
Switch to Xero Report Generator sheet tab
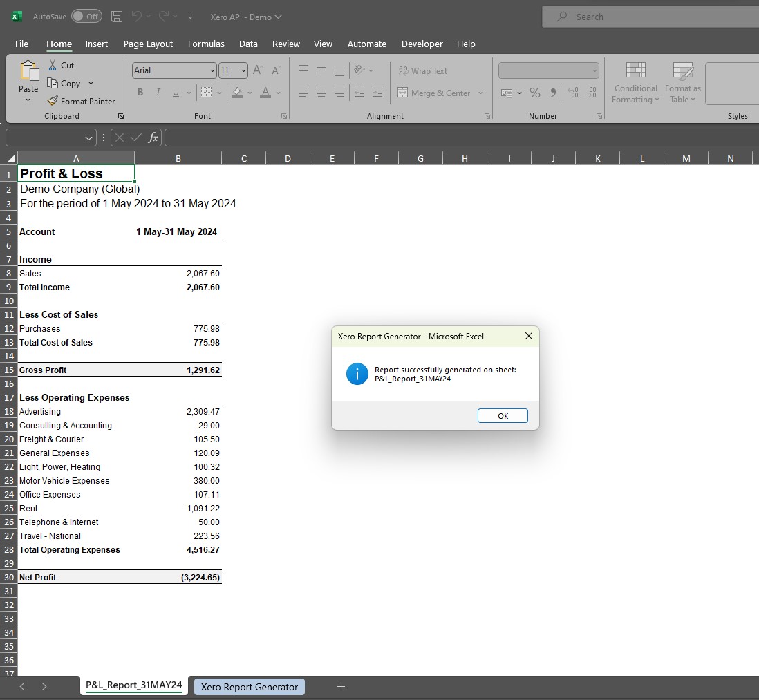point(250,686)
